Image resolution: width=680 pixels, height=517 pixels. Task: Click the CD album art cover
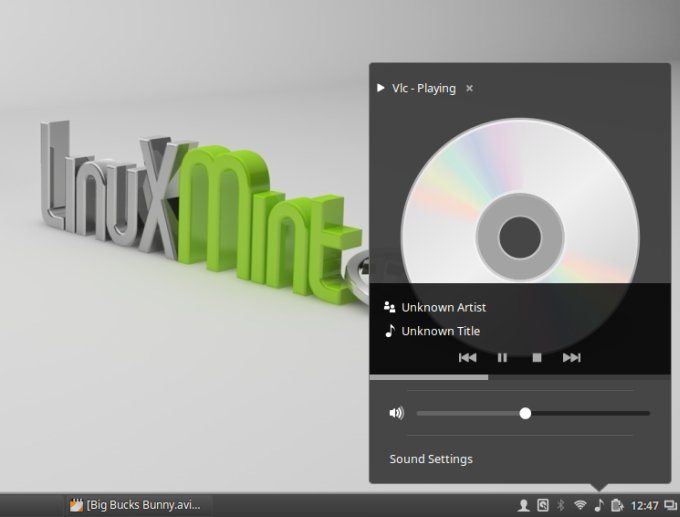[520, 236]
